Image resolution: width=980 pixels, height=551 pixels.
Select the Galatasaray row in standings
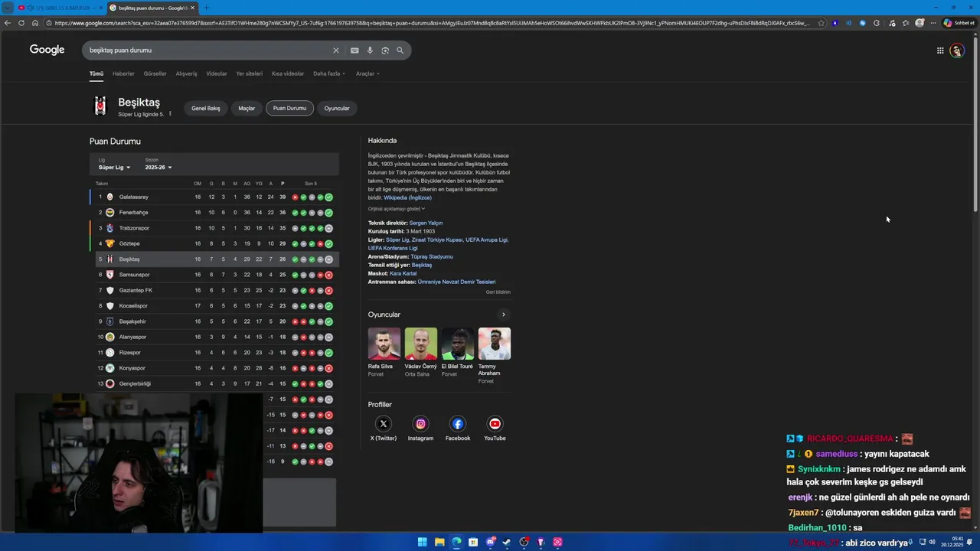click(x=214, y=197)
